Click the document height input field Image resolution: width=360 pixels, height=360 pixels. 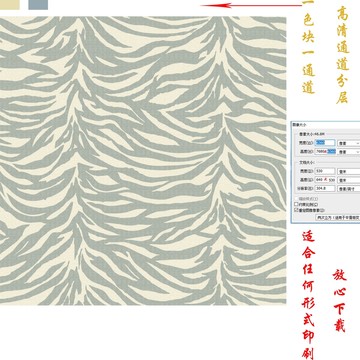pyautogui.click(x=325, y=180)
